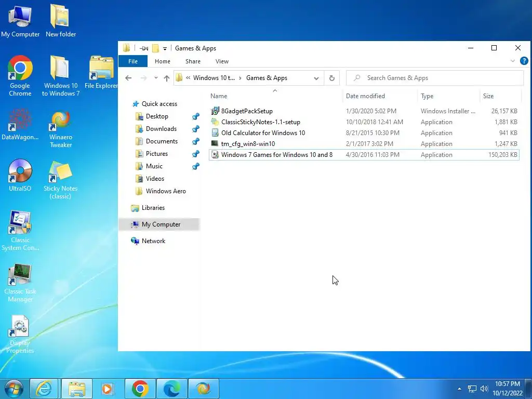Viewport: 532px width, 399px height.
Task: Open File Explorer desktop shortcut
Action: (101, 72)
